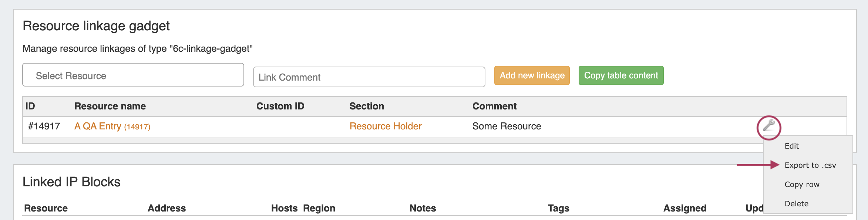Click the Notes column header in IP Blocks
Image resolution: width=868 pixels, height=220 pixels.
click(423, 209)
